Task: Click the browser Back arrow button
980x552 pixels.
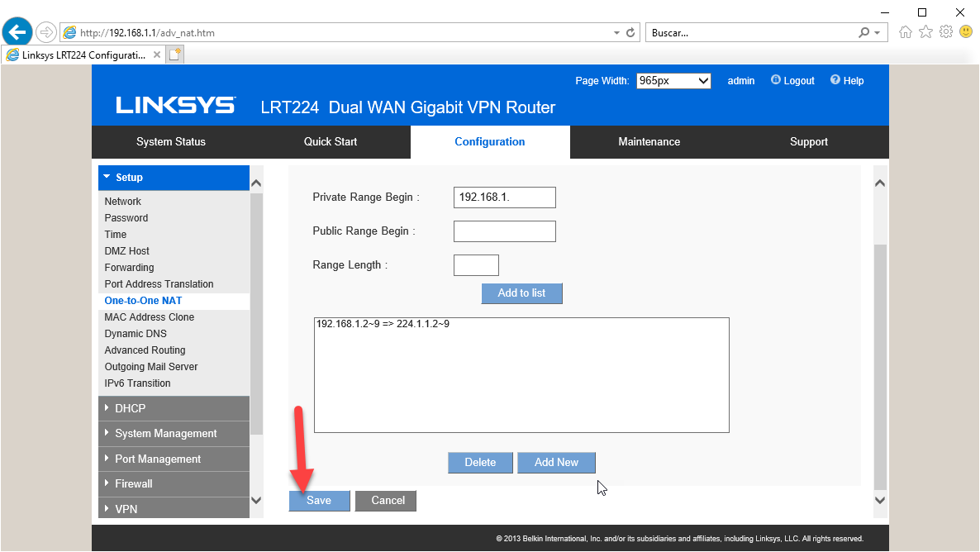Action: (17, 32)
